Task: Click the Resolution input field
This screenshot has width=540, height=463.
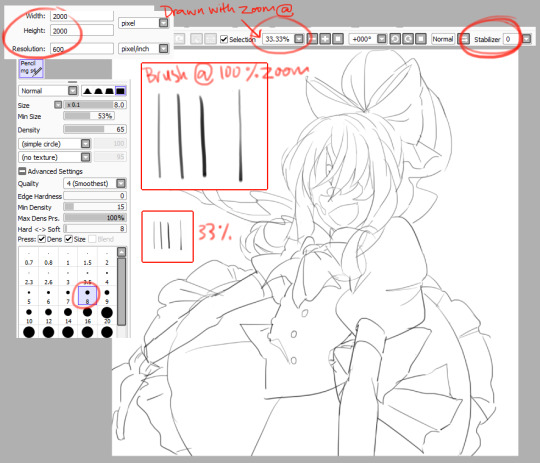Action: click(x=82, y=49)
